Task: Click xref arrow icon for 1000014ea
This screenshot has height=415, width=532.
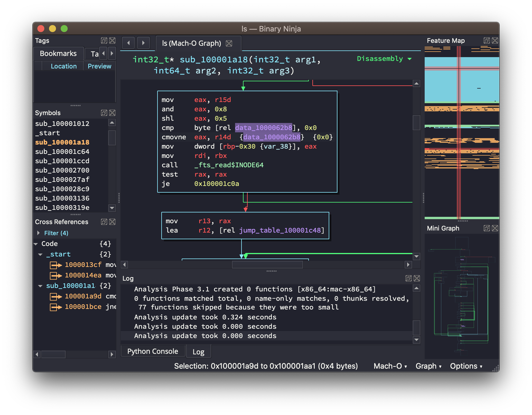Action: pyautogui.click(x=56, y=275)
